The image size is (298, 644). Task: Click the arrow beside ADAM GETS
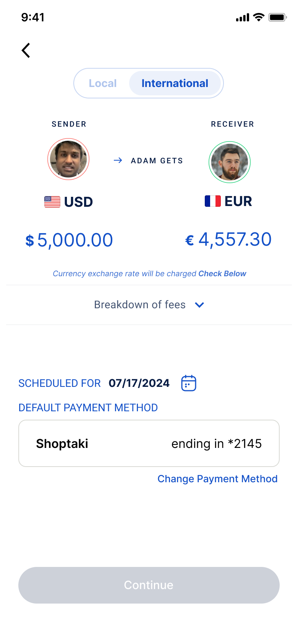118,161
